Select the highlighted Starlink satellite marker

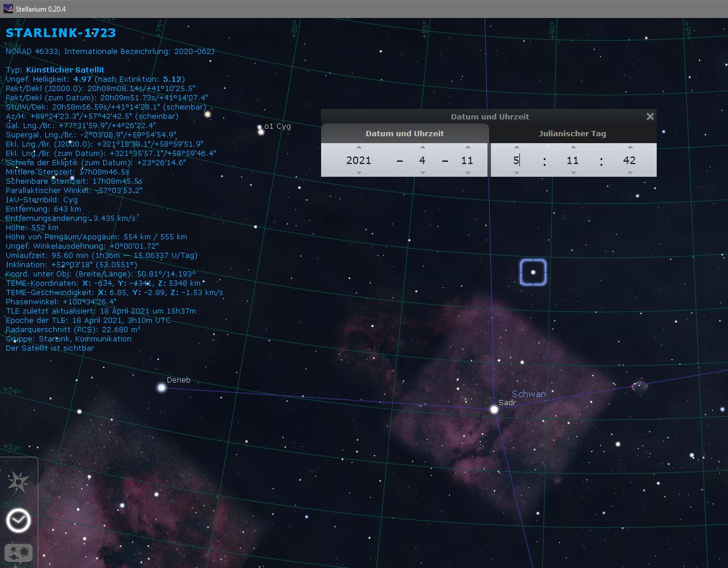(533, 272)
